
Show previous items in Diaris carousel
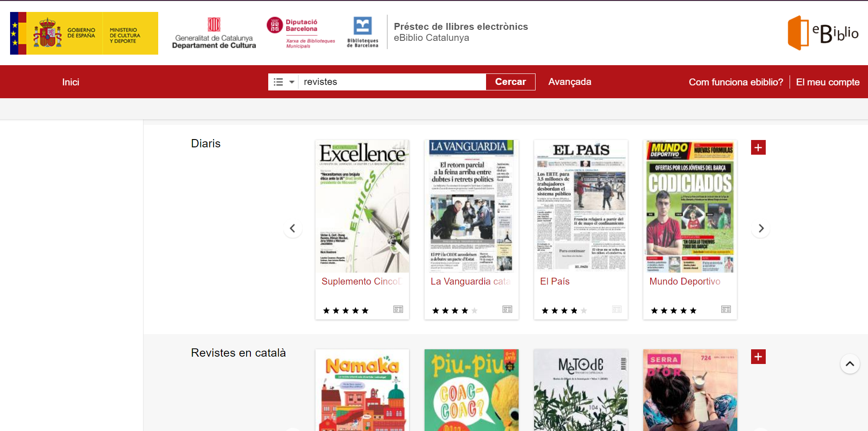click(x=293, y=228)
